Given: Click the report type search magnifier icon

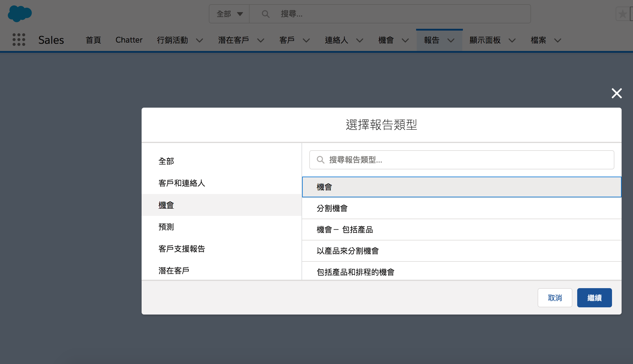Looking at the screenshot, I should click(320, 160).
